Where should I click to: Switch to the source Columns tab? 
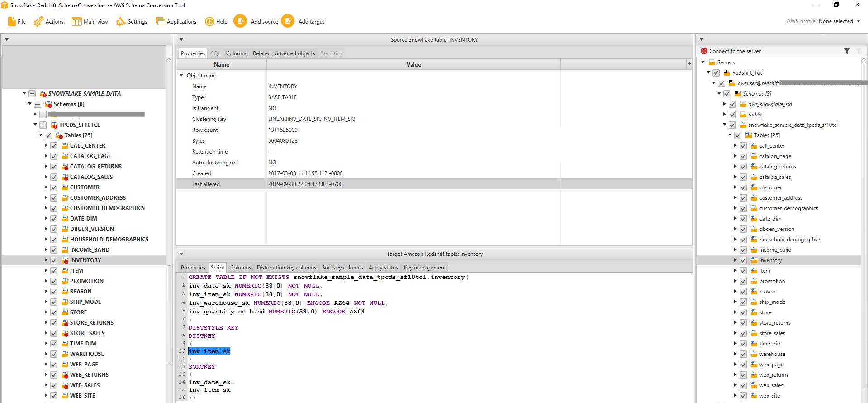pos(237,53)
